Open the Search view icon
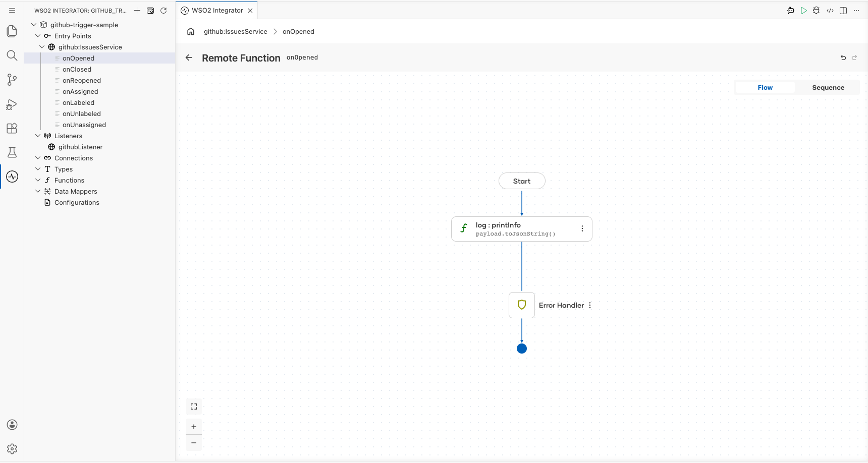Screen dimensions: 868x463 click(12, 55)
